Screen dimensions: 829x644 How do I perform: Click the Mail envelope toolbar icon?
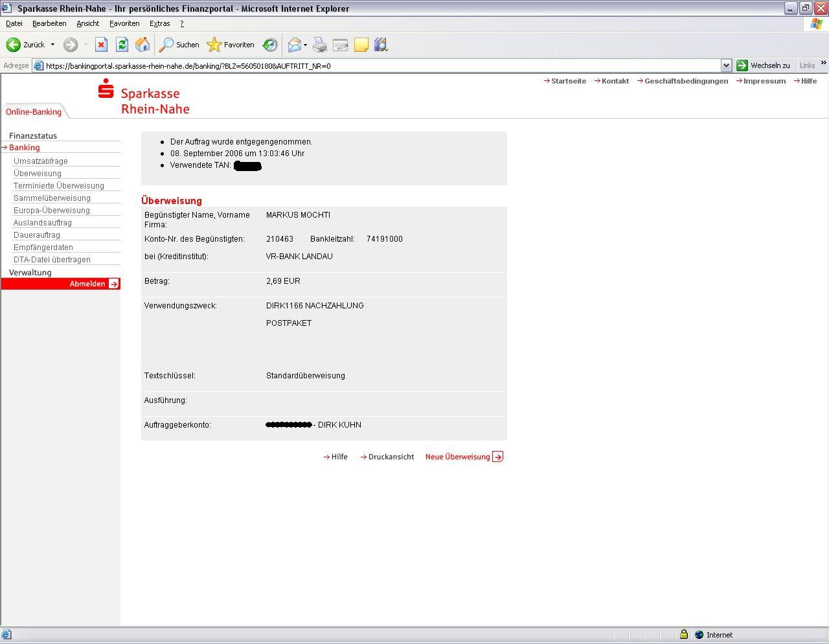(295, 45)
